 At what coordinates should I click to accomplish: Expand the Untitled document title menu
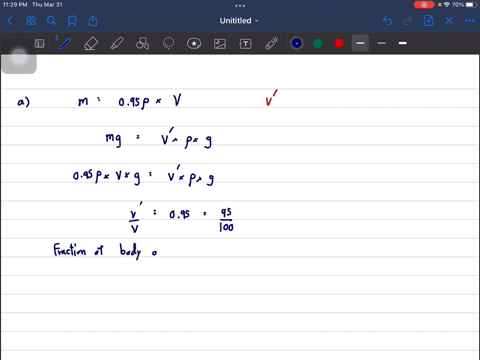pyautogui.click(x=239, y=21)
